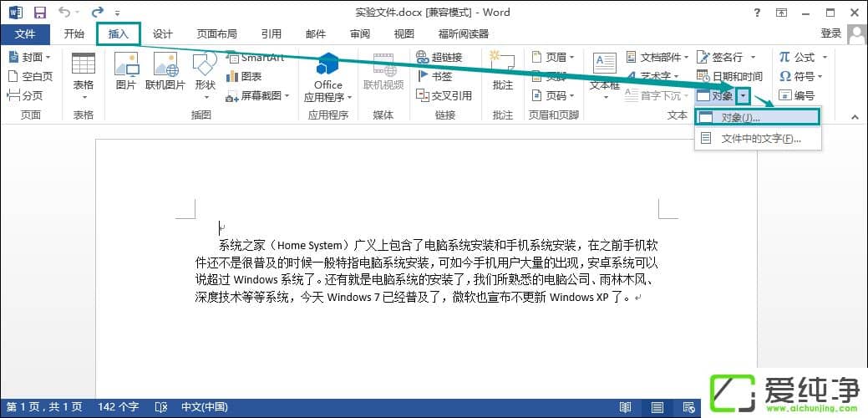This screenshot has height=418, width=868.
Task: Open 联机图片 online pictures
Action: [165, 71]
